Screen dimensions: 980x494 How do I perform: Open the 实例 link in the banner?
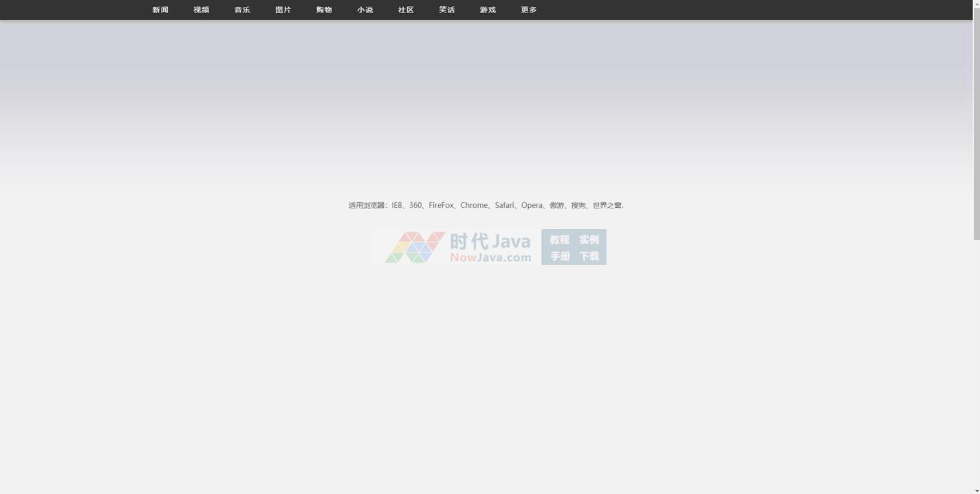(x=589, y=239)
